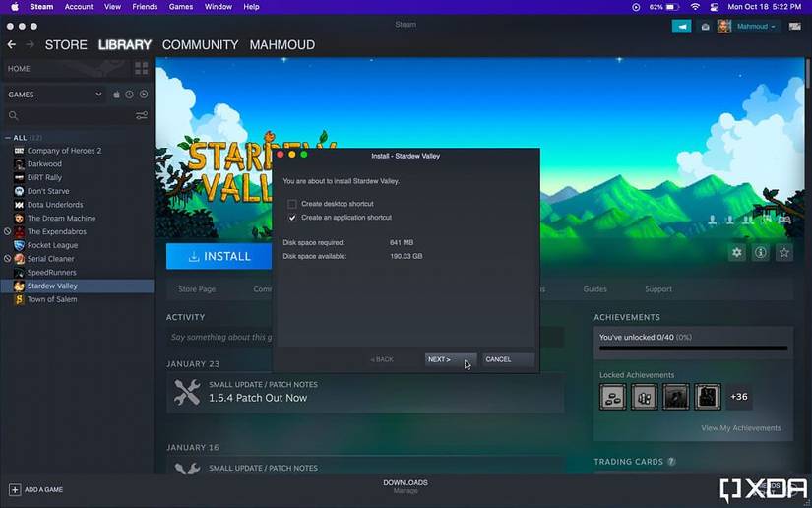Switch to Big Picture mode icon
The height and width of the screenshot is (508, 812).
(x=795, y=26)
